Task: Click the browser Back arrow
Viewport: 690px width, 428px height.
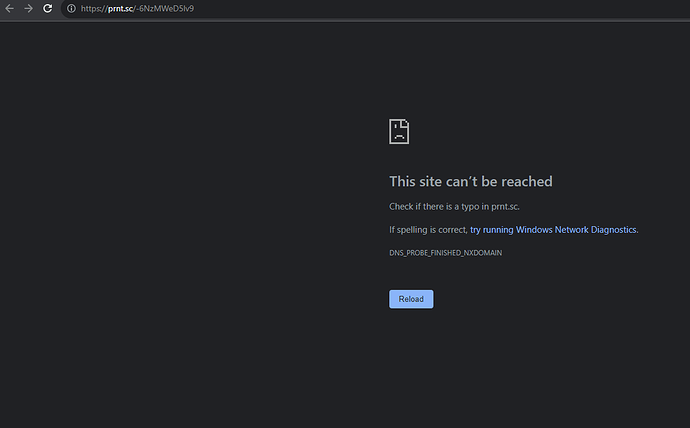Action: tap(10, 8)
